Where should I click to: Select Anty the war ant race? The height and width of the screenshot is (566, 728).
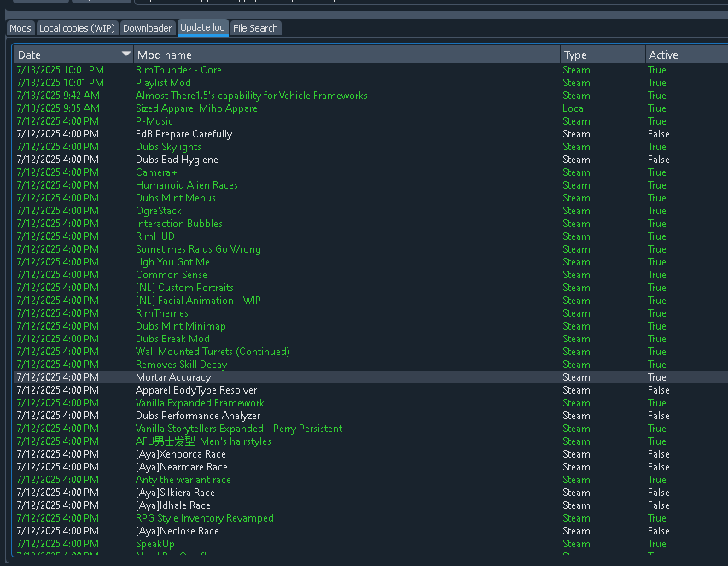click(183, 480)
